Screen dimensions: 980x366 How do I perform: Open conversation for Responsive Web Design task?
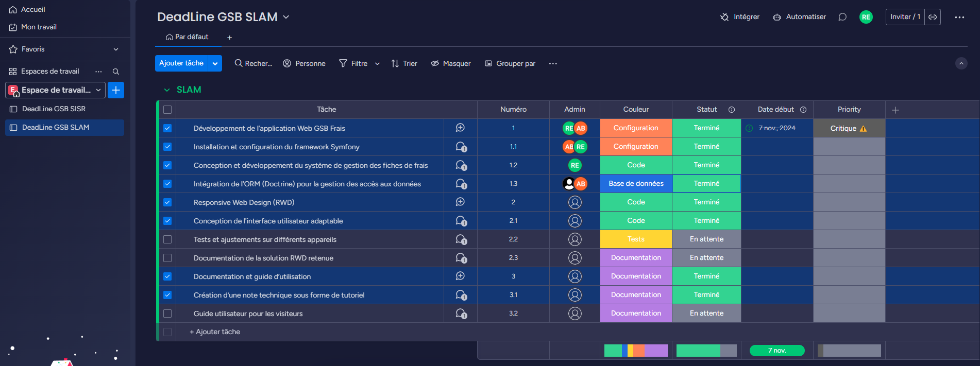460,202
